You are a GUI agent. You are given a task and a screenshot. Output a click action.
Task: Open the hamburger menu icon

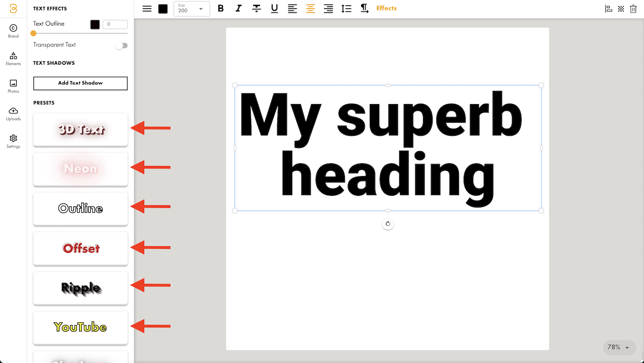[147, 8]
